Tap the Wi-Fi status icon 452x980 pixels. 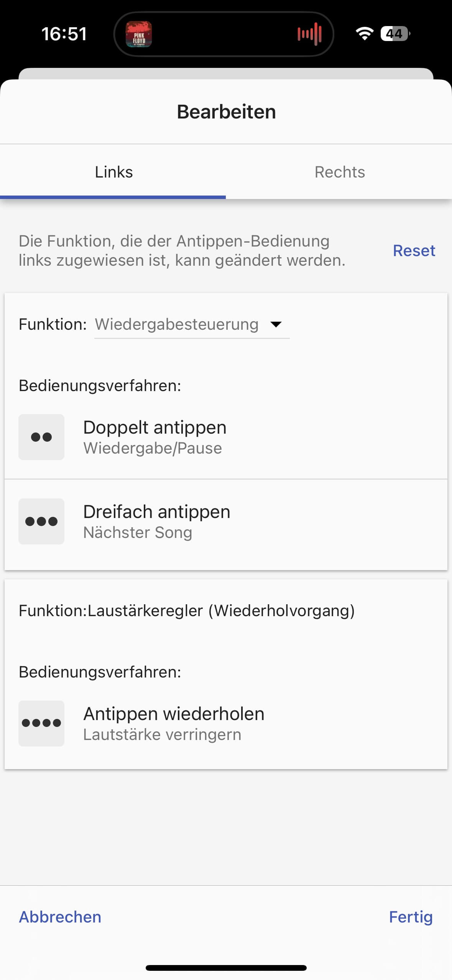coord(364,34)
